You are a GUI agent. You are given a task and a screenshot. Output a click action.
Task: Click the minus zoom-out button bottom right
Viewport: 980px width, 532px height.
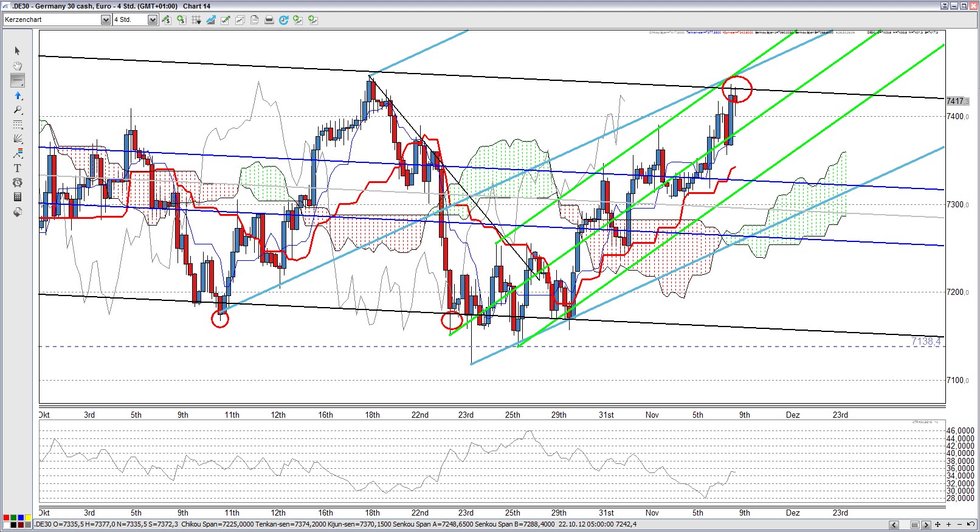tap(960, 525)
